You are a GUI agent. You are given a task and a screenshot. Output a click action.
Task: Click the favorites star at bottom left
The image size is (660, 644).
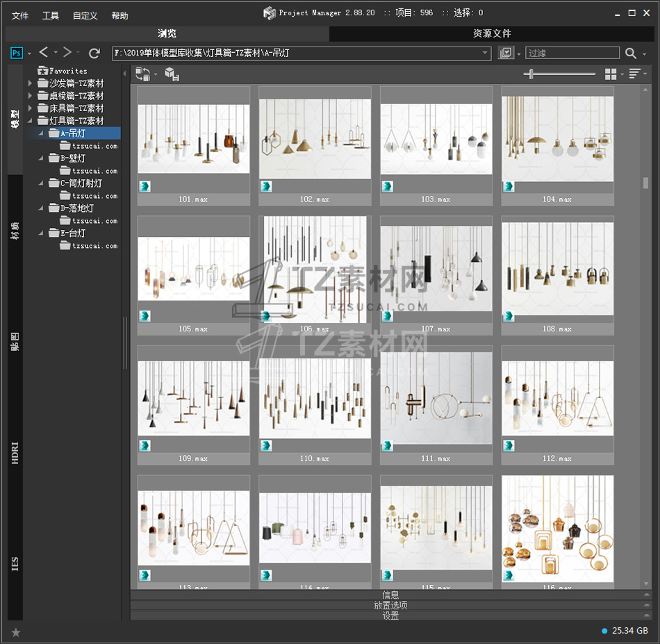point(16,631)
